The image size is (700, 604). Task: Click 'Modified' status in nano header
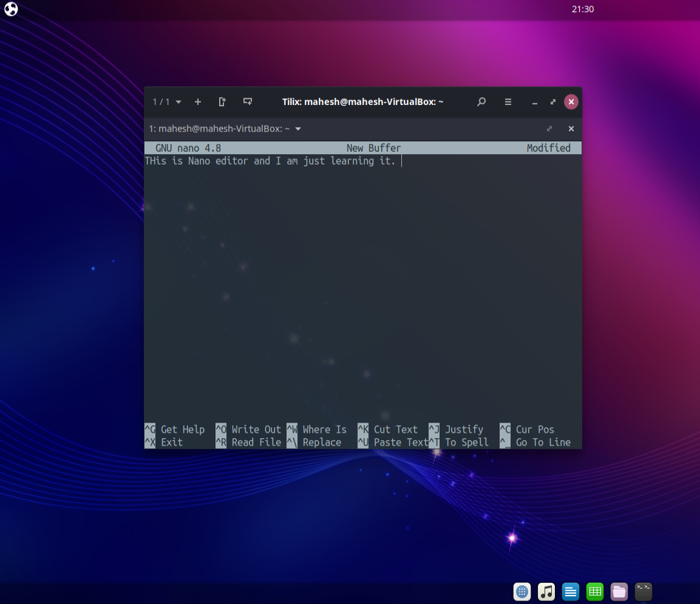pos(549,148)
